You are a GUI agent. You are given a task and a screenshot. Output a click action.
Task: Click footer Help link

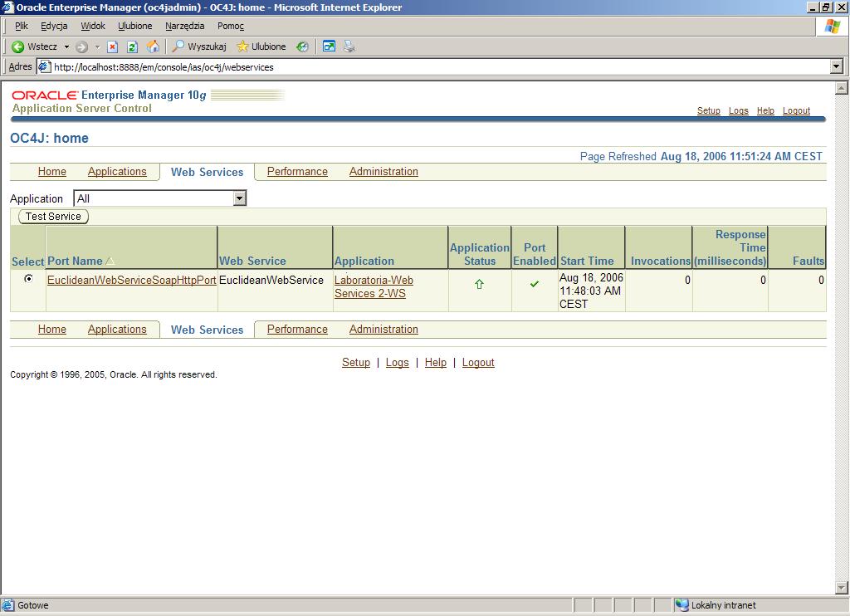[x=435, y=362]
